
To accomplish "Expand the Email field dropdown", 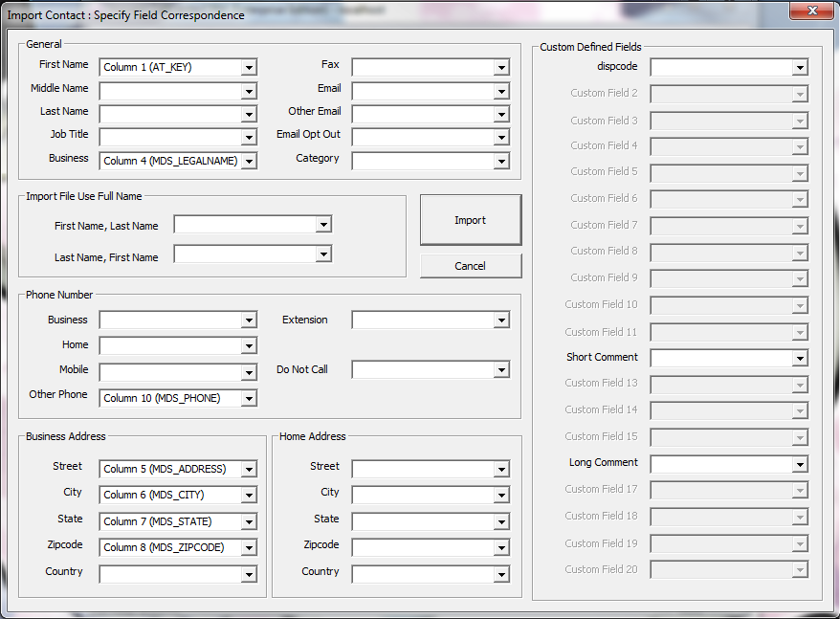I will tap(501, 91).
